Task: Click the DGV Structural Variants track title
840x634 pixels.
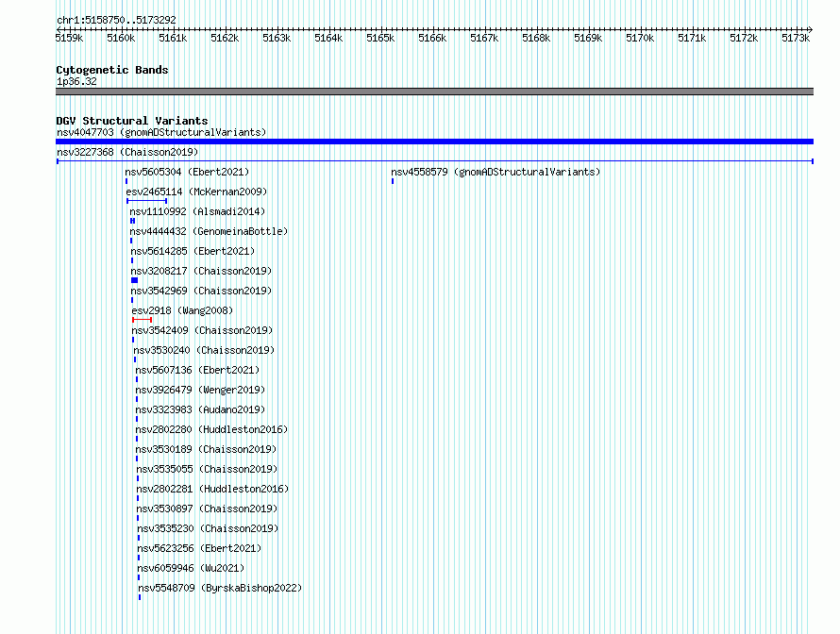Action: click(132, 121)
